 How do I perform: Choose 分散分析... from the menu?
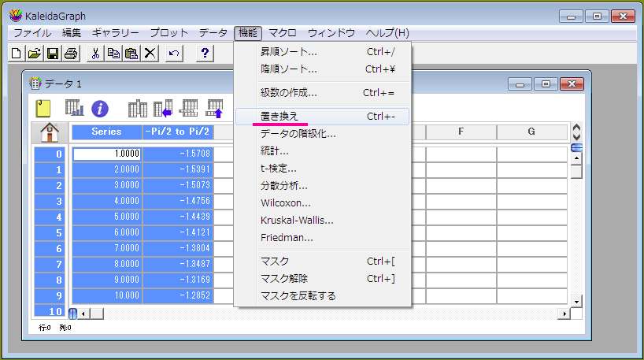(x=323, y=186)
